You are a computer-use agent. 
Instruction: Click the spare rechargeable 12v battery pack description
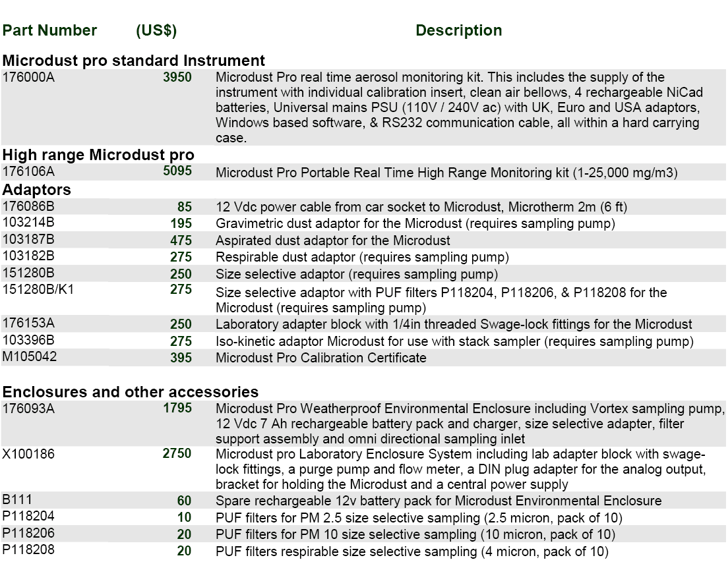click(439, 500)
